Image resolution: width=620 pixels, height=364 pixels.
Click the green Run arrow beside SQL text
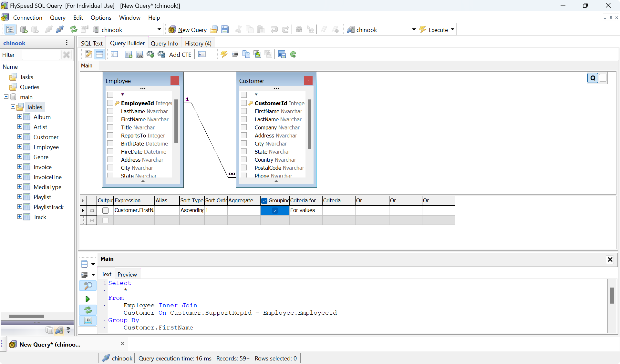click(x=88, y=299)
